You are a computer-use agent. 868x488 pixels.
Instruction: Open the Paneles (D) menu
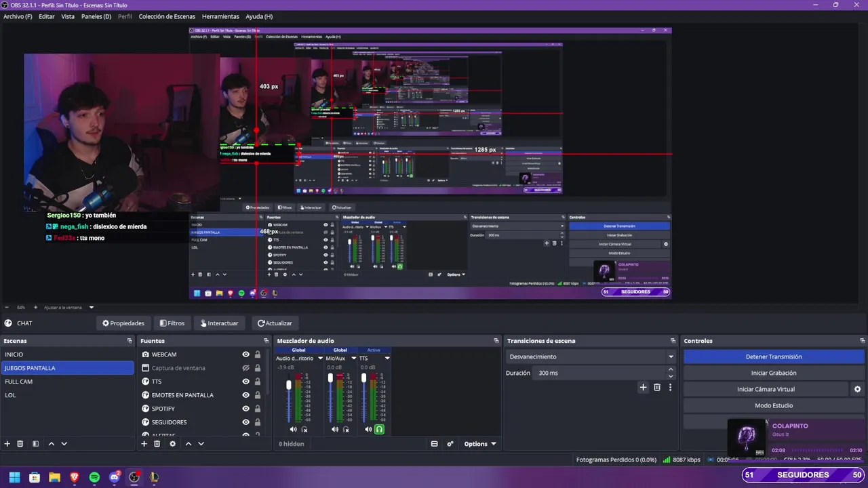(x=96, y=16)
